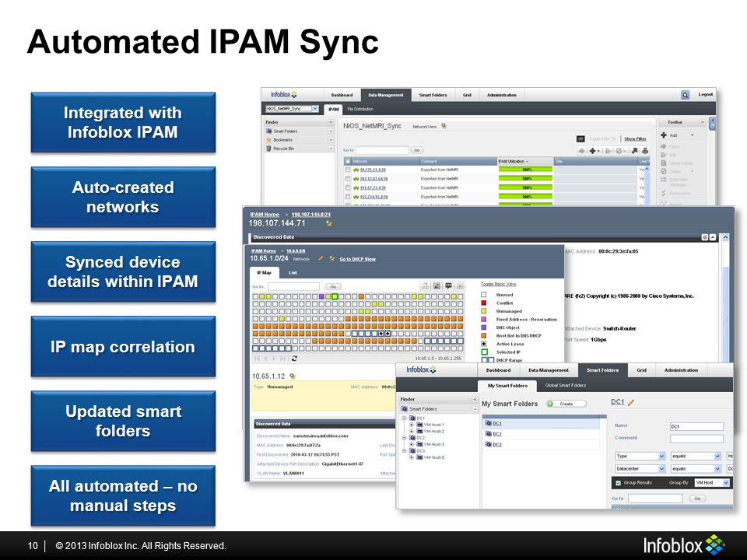
Task: Expand the VM-Host-5 node in Finder tree
Action: coord(411,457)
